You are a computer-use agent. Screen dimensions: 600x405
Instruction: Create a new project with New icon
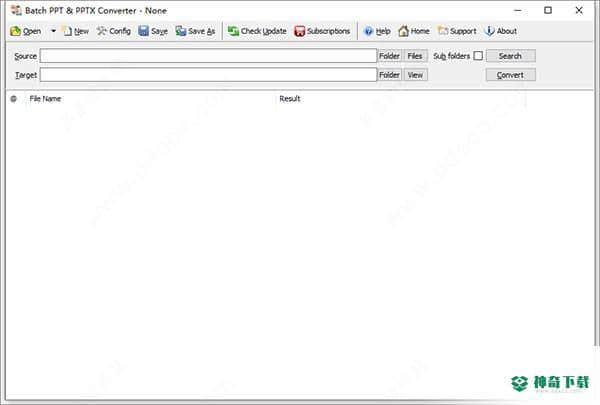click(76, 31)
